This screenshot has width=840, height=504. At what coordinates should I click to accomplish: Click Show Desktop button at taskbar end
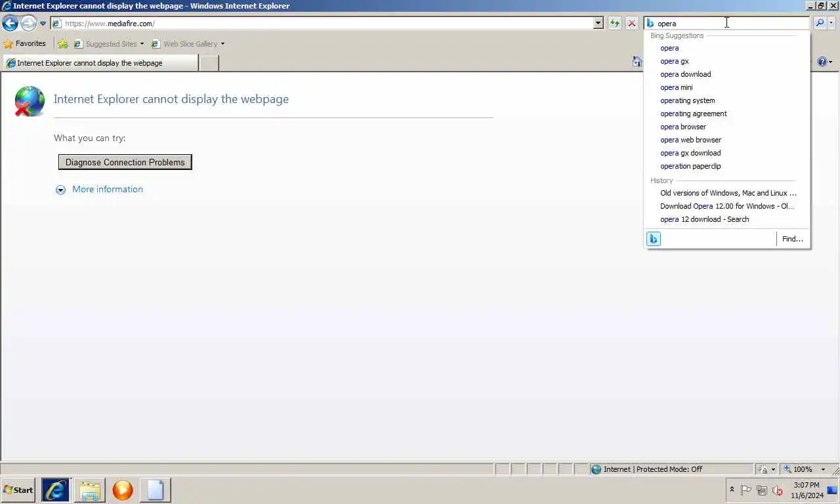[833, 490]
